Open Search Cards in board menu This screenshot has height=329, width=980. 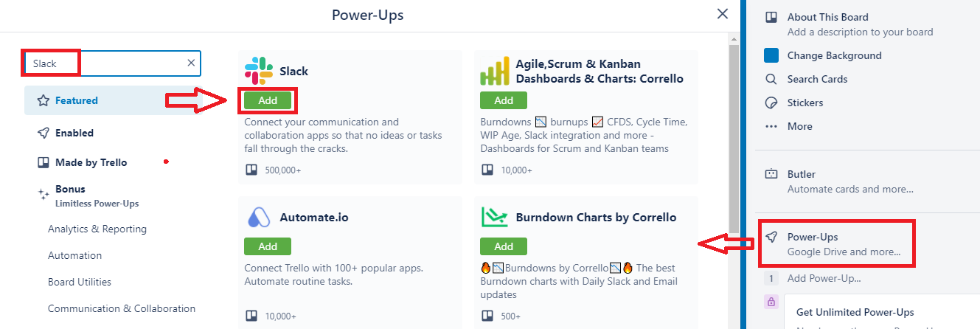[x=817, y=79]
